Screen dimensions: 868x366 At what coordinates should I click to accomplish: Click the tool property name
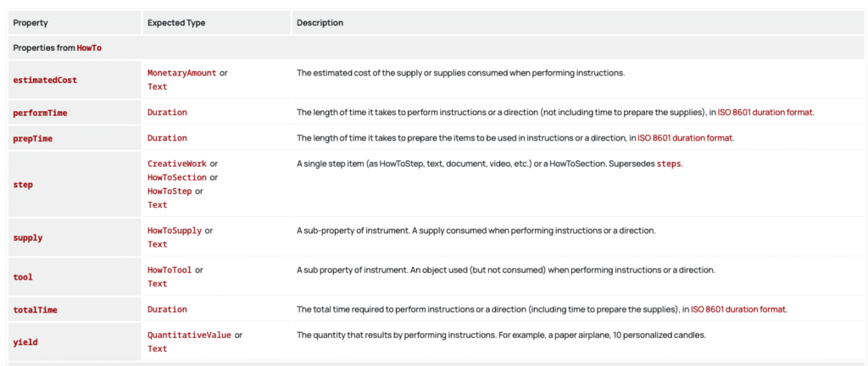(x=23, y=277)
